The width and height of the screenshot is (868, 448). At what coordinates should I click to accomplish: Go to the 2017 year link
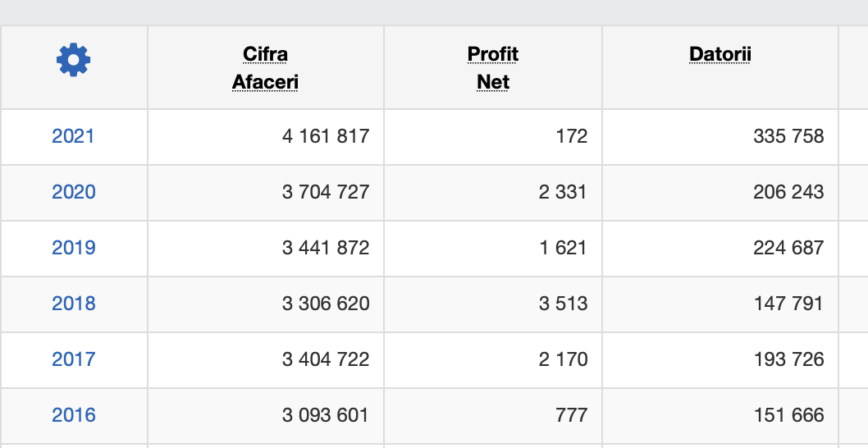pyautogui.click(x=74, y=359)
